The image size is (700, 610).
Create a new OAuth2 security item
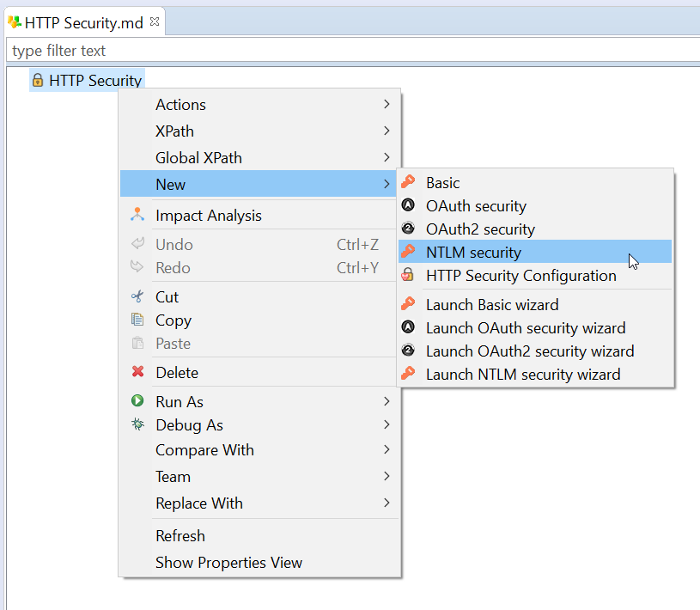(x=535, y=229)
